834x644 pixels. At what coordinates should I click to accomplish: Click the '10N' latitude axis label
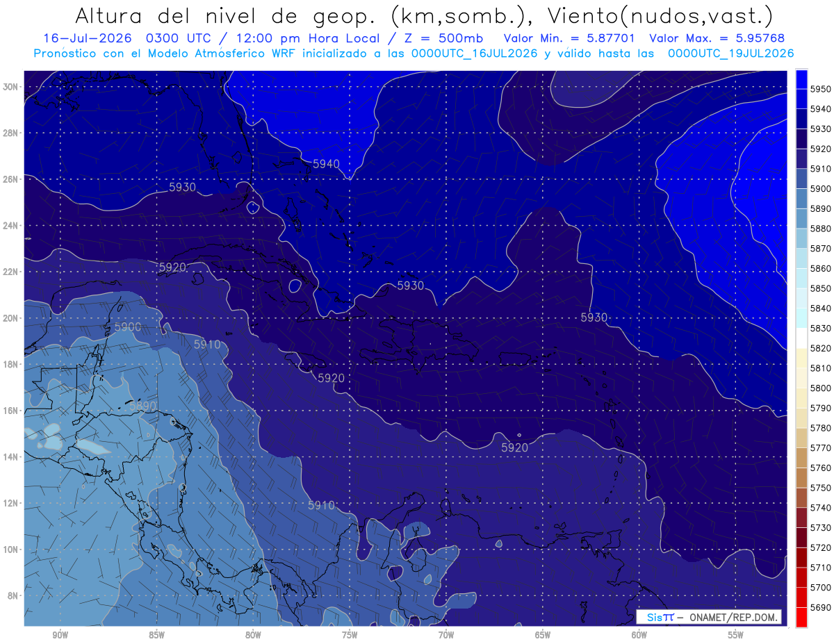(10, 550)
